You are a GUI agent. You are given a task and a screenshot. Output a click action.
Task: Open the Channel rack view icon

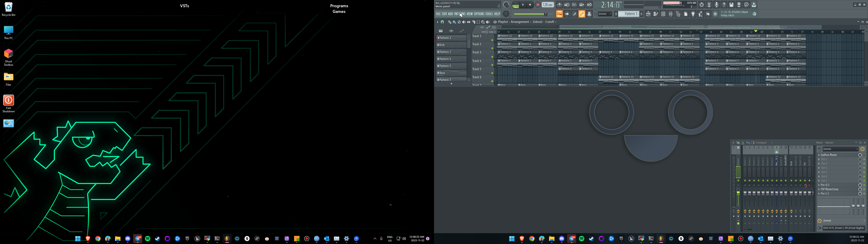click(x=663, y=14)
